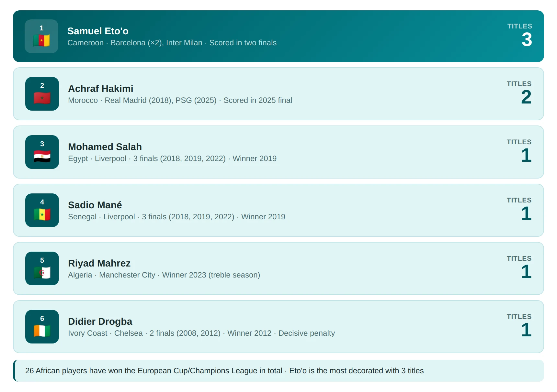The height and width of the screenshot is (392, 557).
Task: Click the Egypt flag badge ranked 3
Action: coord(42,152)
